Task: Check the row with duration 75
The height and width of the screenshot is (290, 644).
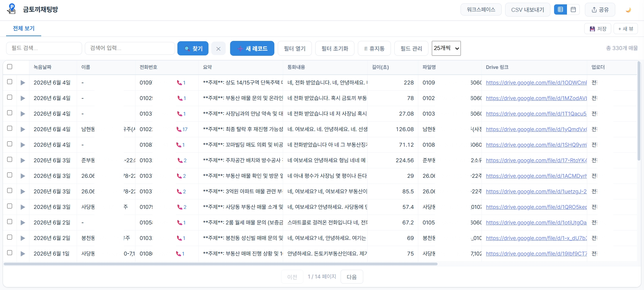Action: (10, 253)
